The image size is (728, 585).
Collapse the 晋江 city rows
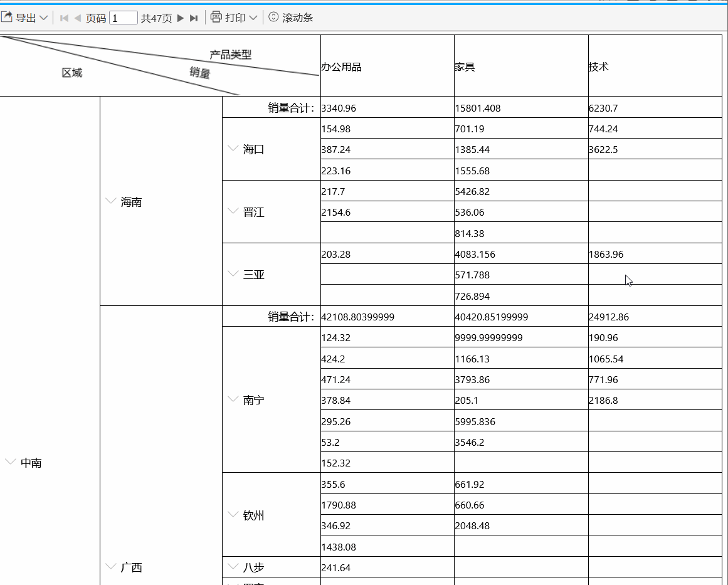(x=233, y=211)
